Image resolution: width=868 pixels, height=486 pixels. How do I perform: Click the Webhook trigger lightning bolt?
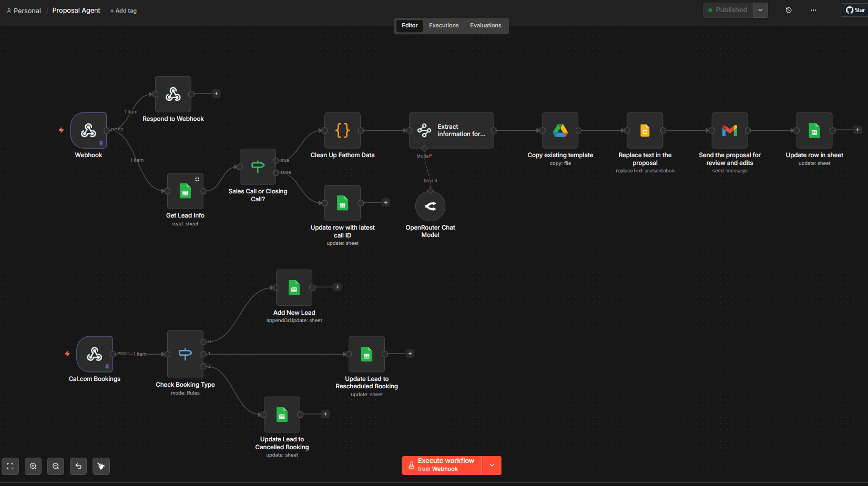(61, 130)
